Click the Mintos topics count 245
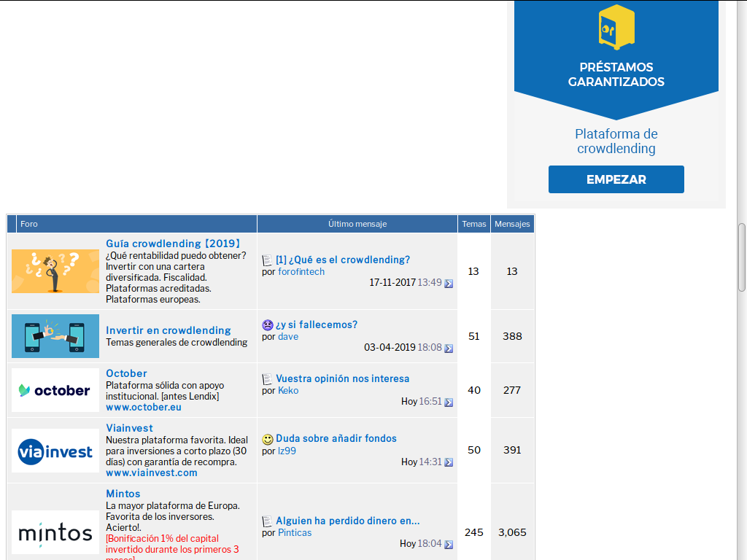Image resolution: width=747 pixels, height=560 pixels. tap(474, 532)
